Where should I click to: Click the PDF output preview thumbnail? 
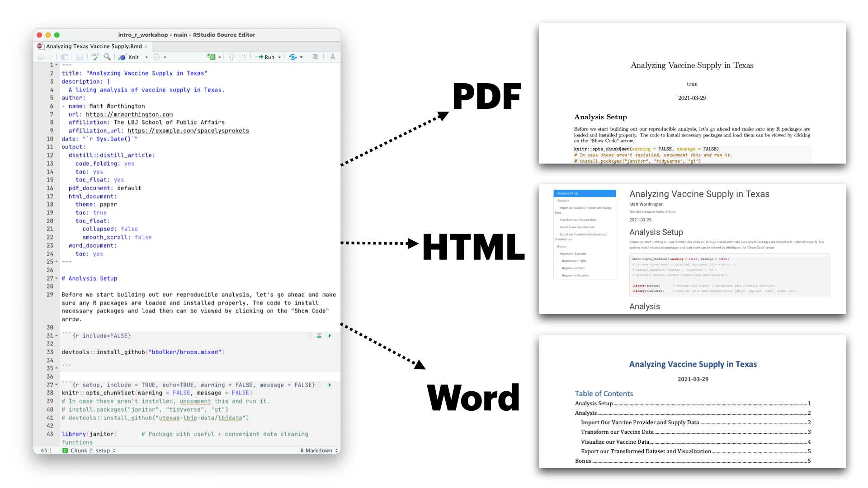692,93
